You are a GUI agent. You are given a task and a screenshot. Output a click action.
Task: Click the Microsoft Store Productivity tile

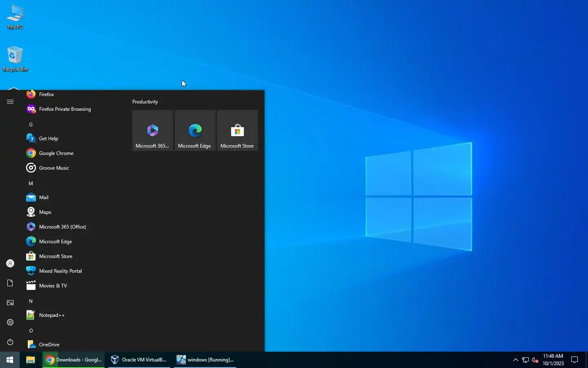[238, 130]
